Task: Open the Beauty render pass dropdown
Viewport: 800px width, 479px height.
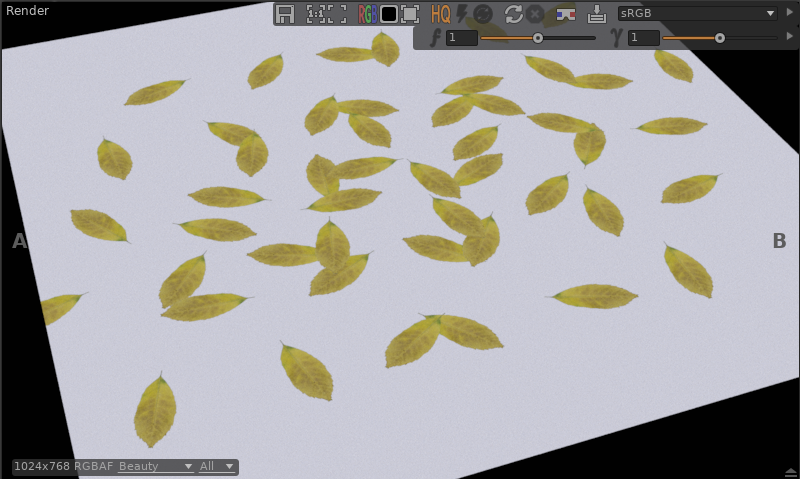Action: (155, 467)
